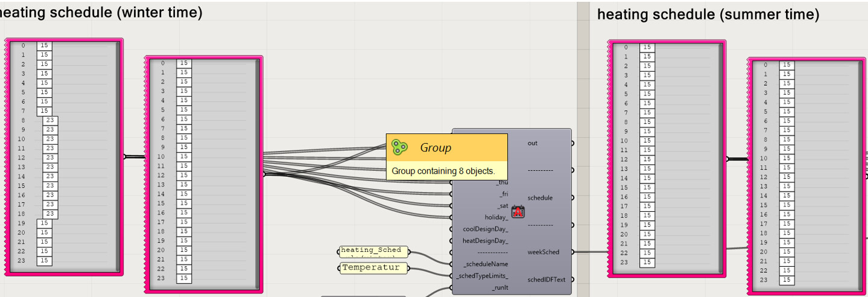The width and height of the screenshot is (868, 297).
Task: Click the holiday_ input parameter
Action: coord(496,217)
